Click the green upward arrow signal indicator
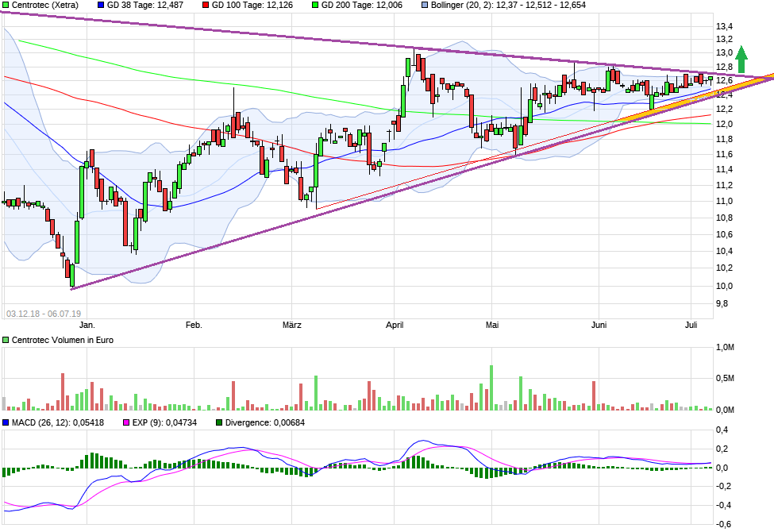Viewport: 774px width, 532px height. [741, 57]
